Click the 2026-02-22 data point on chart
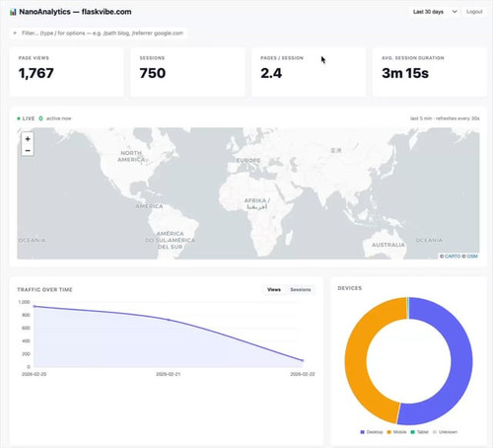This screenshot has height=448, width=493. pos(303,360)
